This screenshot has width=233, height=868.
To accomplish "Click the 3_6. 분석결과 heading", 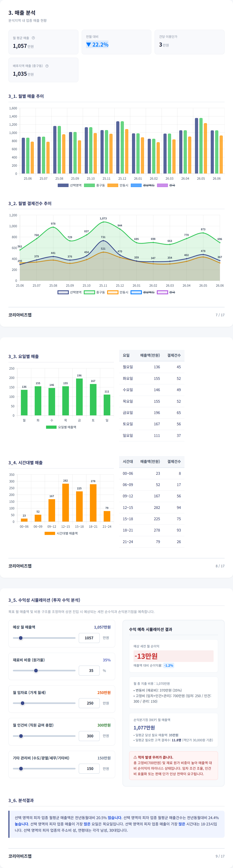I will [21, 800].
